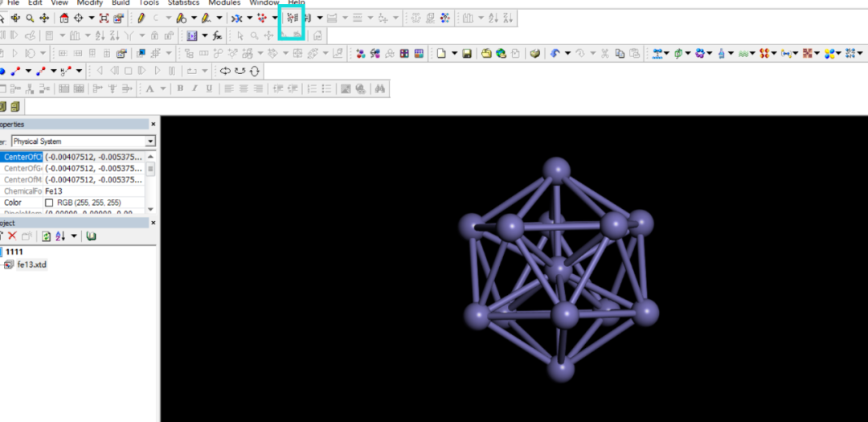
Task: Open dropdown arrow next to recenter icon
Action: point(92,18)
